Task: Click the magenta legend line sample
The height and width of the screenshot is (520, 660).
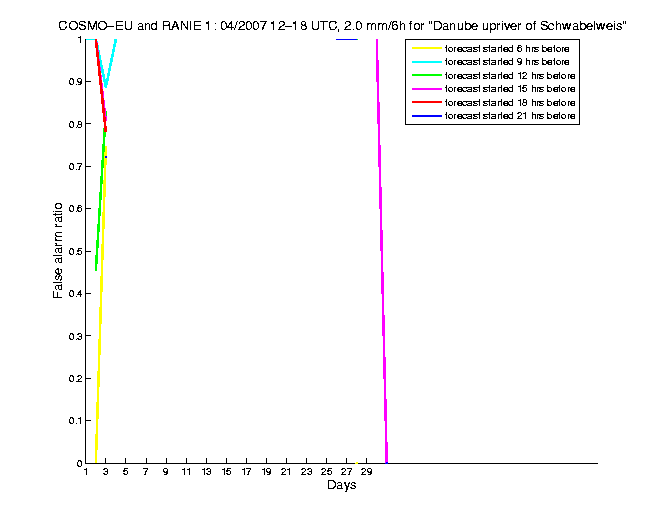Action: [425, 90]
